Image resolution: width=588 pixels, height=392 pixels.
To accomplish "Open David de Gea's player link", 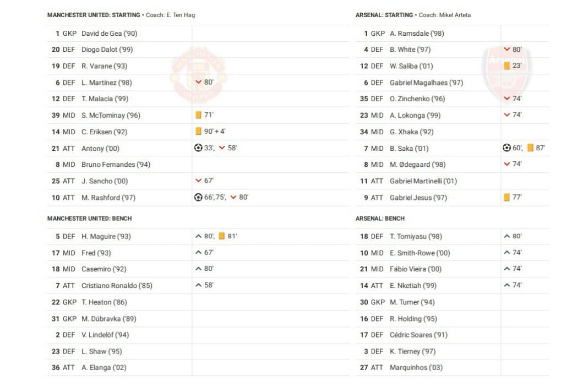I will pos(109,34).
